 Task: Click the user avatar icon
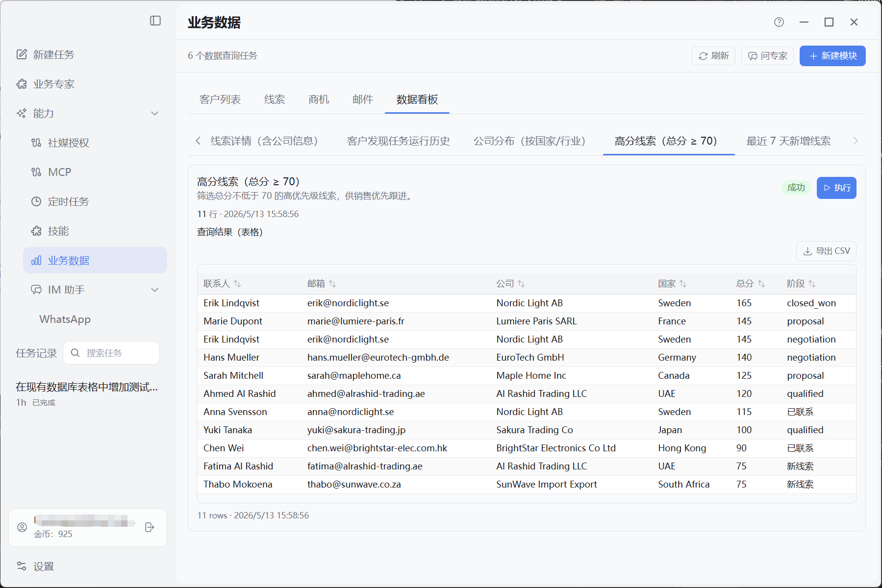tap(22, 527)
